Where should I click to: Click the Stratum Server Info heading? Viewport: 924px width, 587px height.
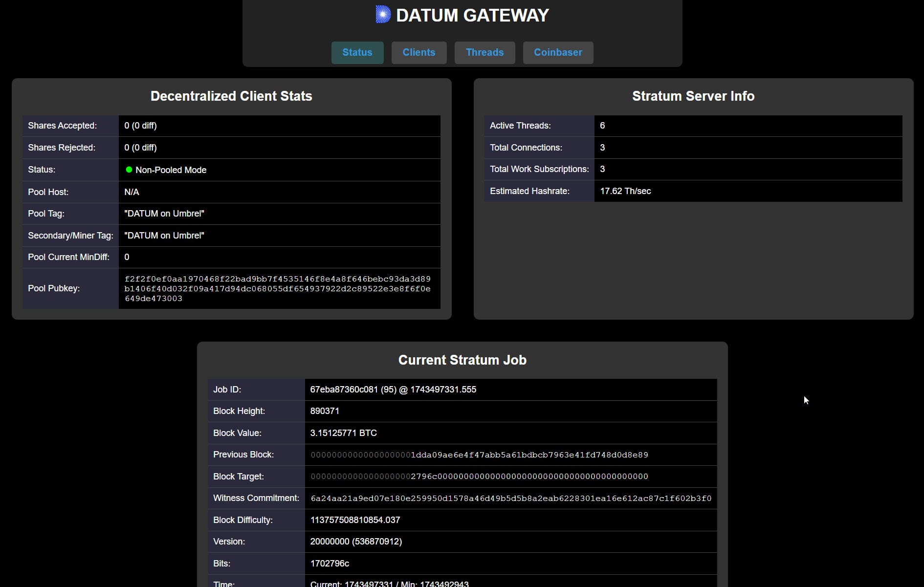click(693, 96)
